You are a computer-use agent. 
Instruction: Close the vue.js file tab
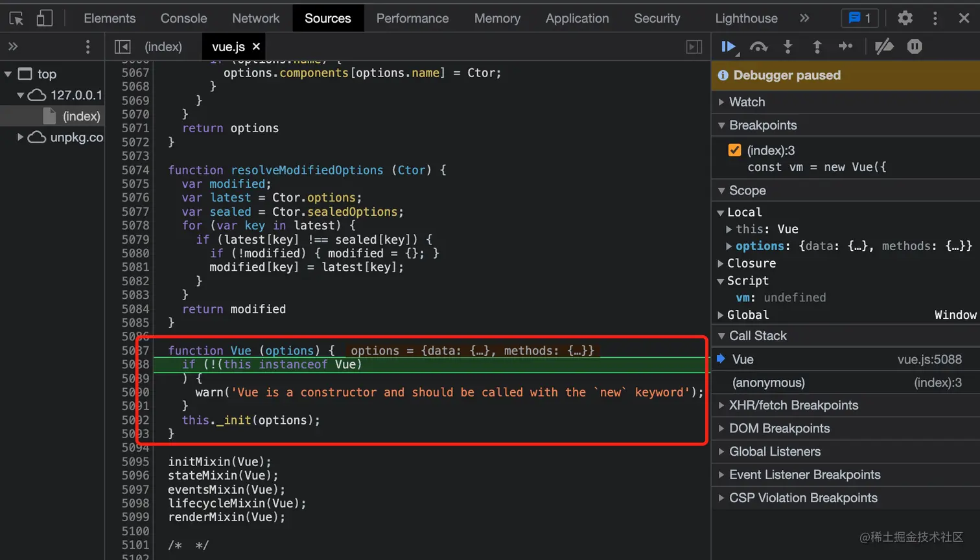tap(256, 47)
